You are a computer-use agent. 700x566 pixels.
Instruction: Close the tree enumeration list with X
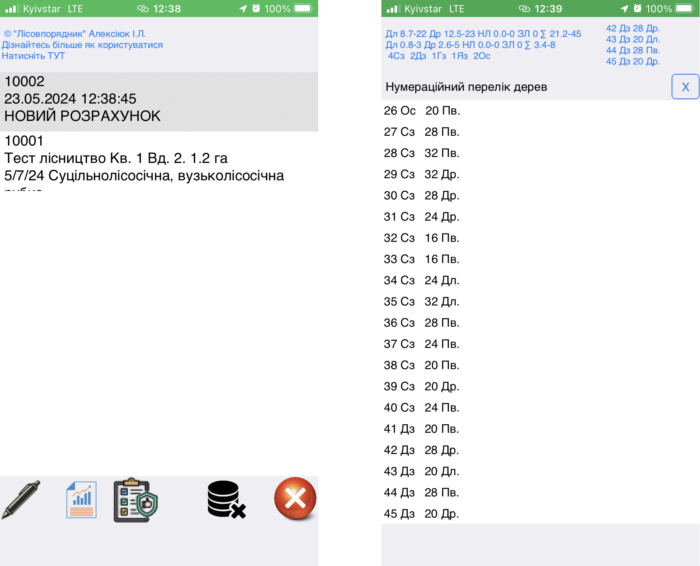(x=685, y=87)
